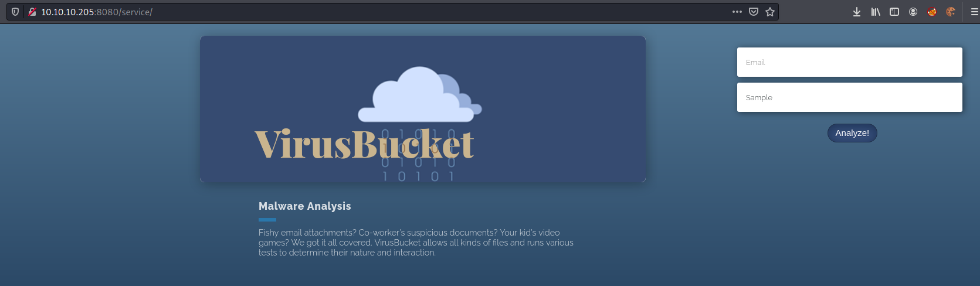
Task: Click the cloud image in banner
Action: coord(419,95)
